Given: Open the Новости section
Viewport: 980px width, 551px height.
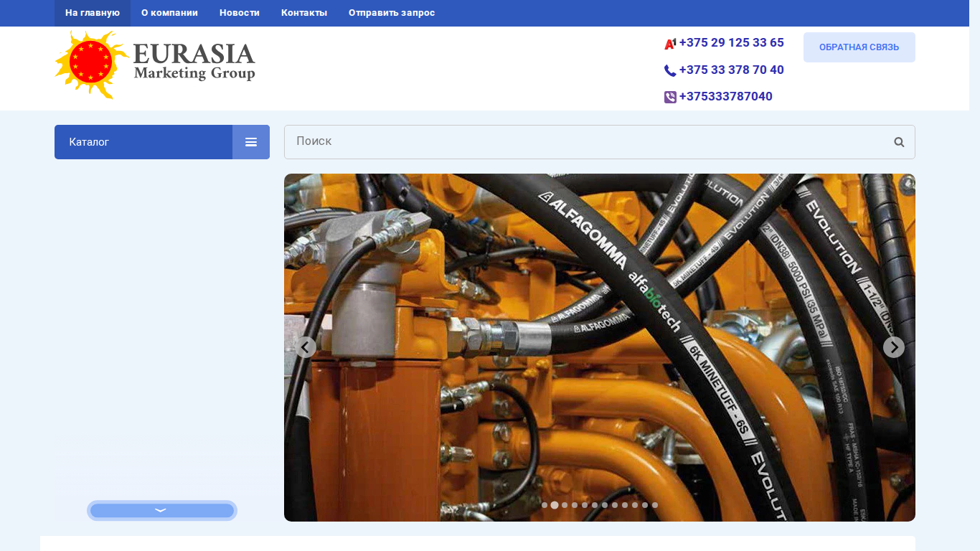Looking at the screenshot, I should tap(240, 13).
